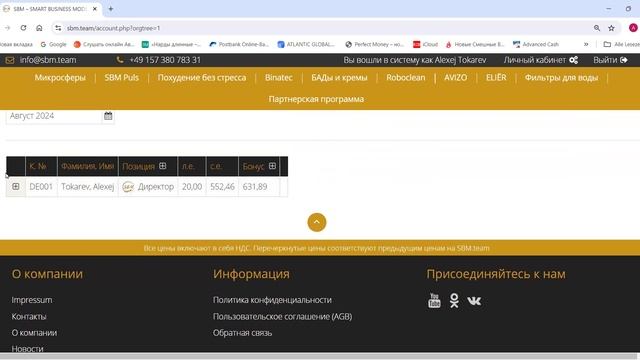Open the VK social icon in footer
640x360 pixels.
474,301
